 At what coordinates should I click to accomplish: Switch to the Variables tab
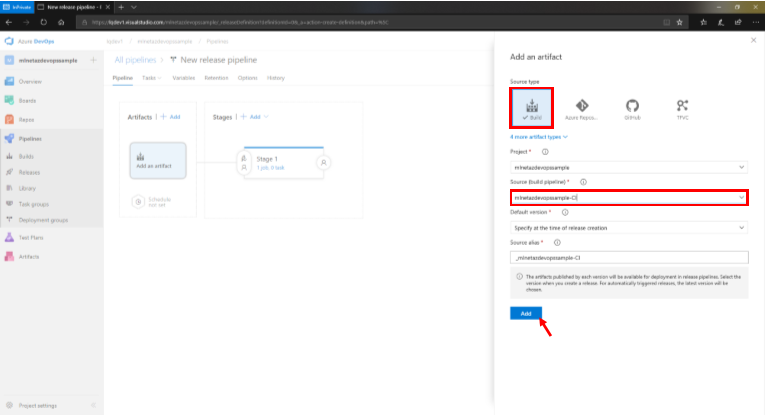pyautogui.click(x=183, y=77)
